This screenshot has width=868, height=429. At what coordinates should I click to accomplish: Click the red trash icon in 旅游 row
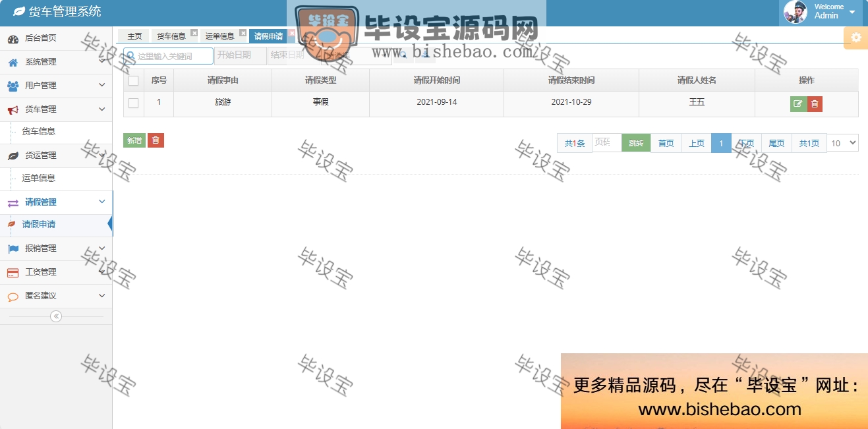pos(815,104)
